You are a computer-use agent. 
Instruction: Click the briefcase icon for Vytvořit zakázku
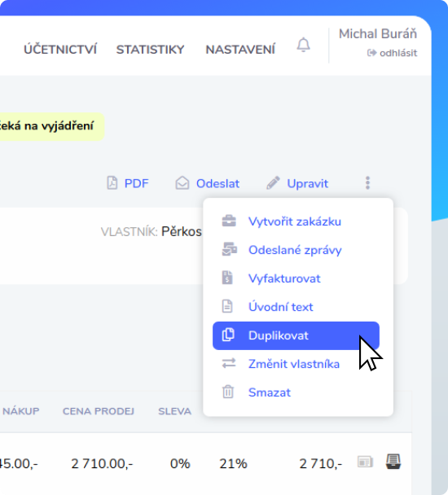(229, 221)
